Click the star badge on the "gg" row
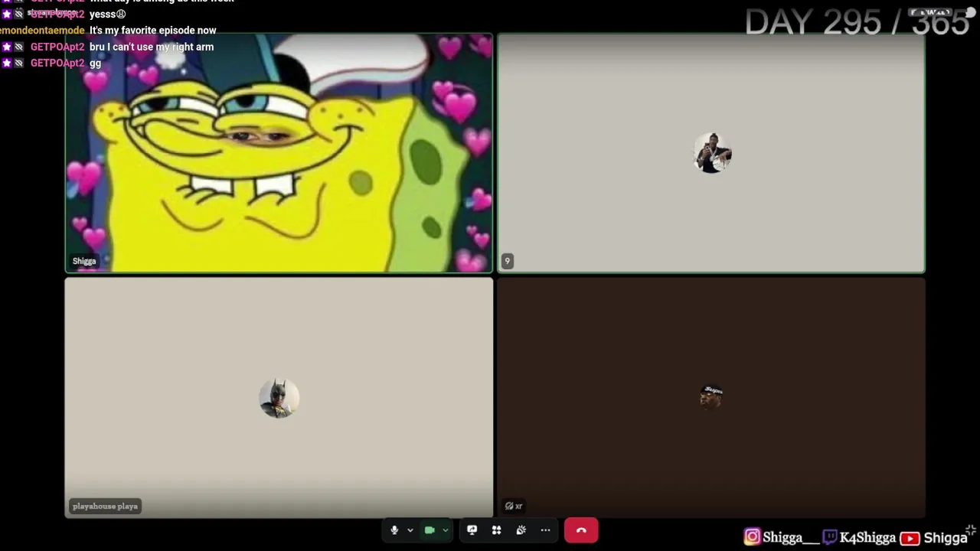The image size is (980, 551). pyautogui.click(x=6, y=64)
